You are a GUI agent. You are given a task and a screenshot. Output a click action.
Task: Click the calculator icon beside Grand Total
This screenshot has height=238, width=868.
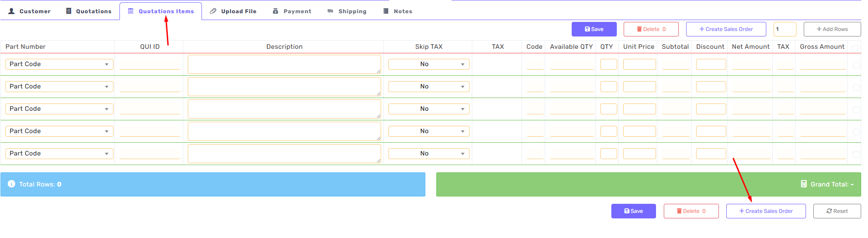(x=804, y=184)
